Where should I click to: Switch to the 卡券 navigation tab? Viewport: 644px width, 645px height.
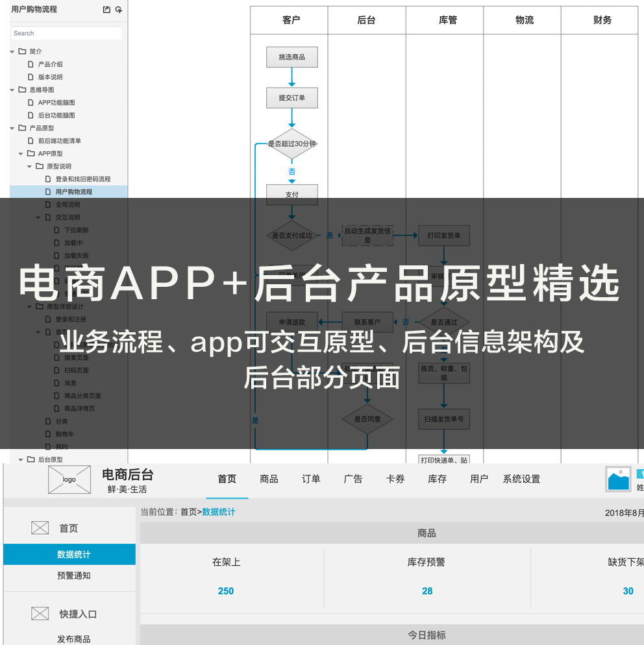pos(395,480)
